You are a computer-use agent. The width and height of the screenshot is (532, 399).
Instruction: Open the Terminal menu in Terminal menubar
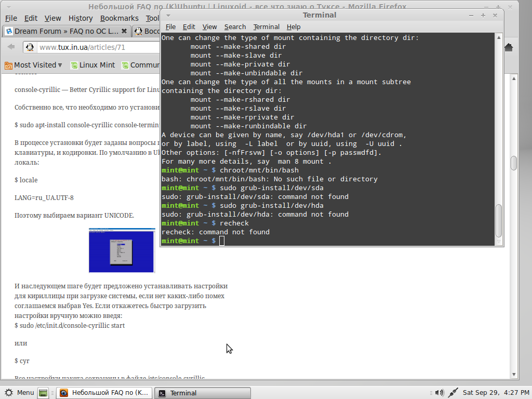(x=267, y=27)
